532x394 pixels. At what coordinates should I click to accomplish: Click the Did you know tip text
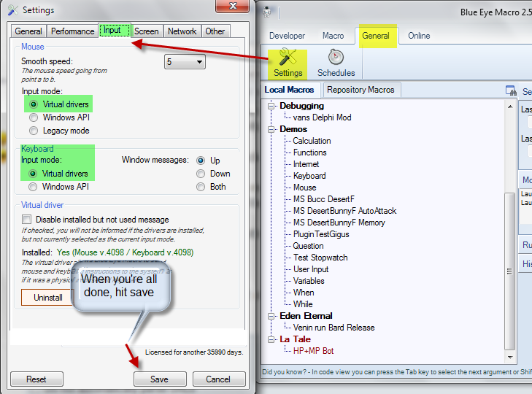click(396, 372)
